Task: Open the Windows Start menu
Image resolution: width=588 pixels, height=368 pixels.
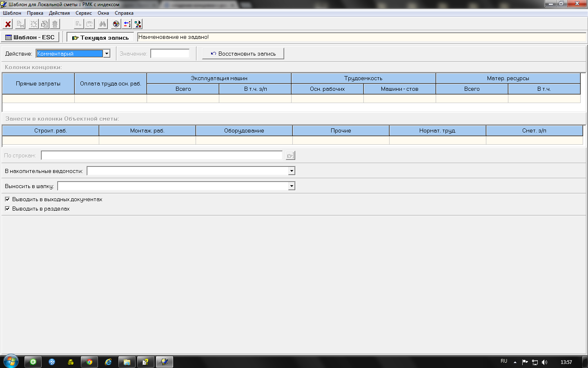Action: click(x=11, y=361)
